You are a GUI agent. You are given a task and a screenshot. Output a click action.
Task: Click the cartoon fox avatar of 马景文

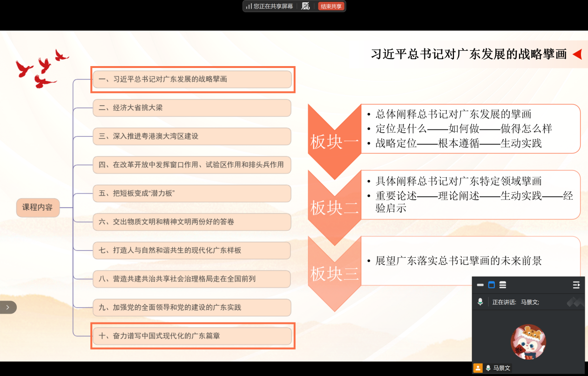click(x=528, y=342)
